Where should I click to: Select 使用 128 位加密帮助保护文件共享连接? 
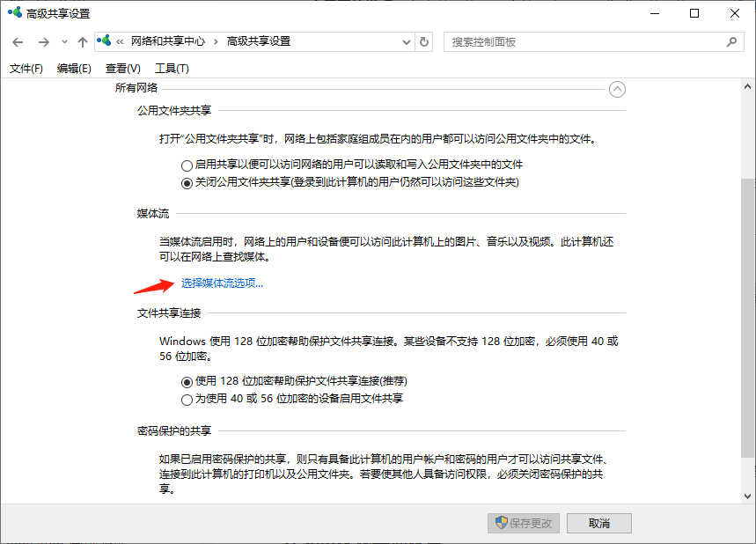tap(187, 382)
